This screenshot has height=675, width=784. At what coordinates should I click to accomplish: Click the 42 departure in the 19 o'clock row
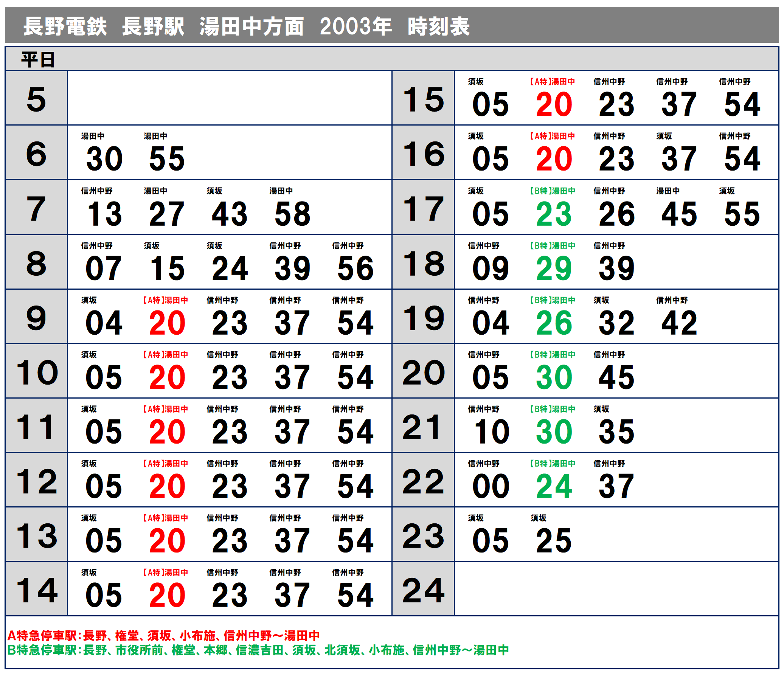coord(679,323)
